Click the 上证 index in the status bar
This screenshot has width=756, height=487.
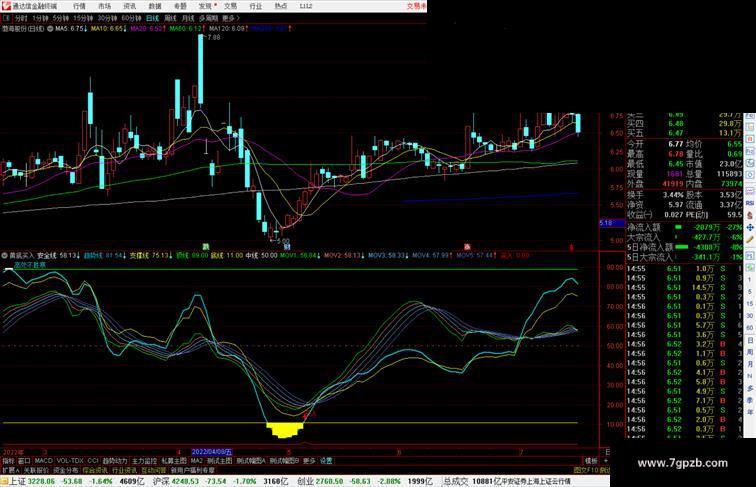pyautogui.click(x=18, y=481)
